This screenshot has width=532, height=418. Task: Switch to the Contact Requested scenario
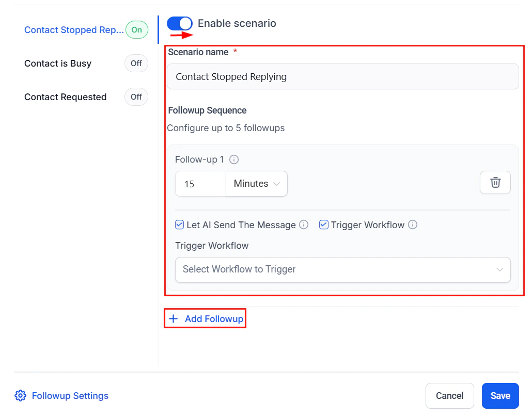65,97
